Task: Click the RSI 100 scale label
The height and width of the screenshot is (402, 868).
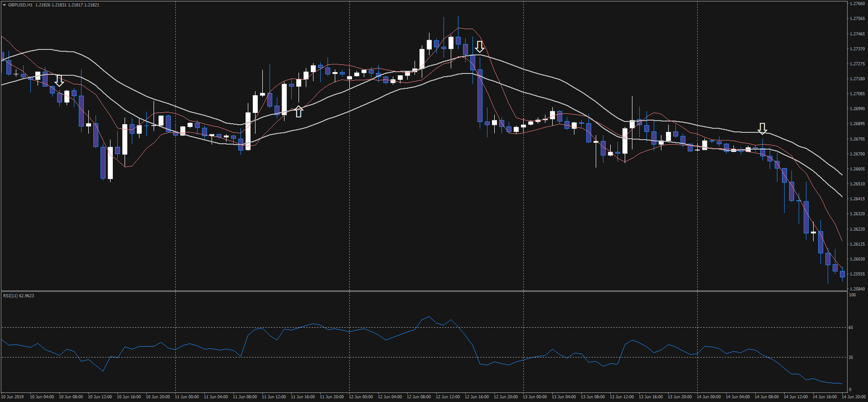Action: (x=852, y=295)
